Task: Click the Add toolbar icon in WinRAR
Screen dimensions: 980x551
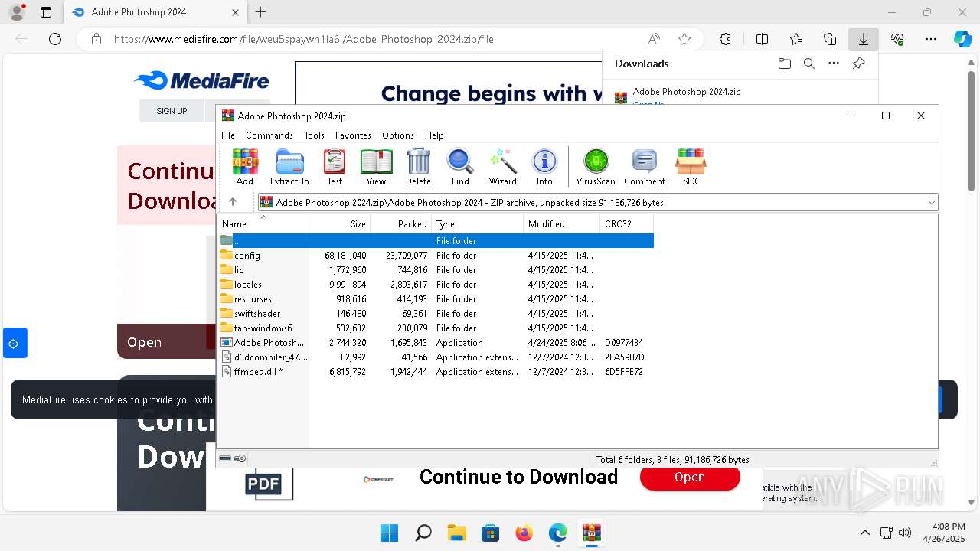Action: point(245,167)
